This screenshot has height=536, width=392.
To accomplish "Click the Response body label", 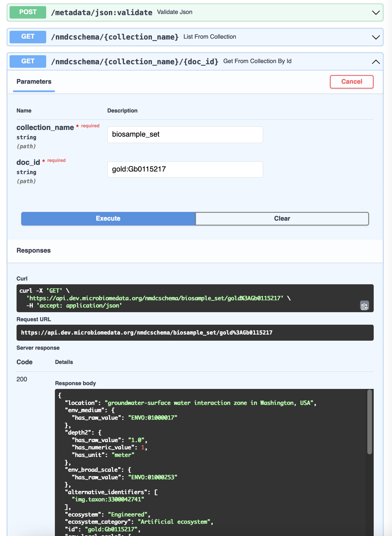I will pos(75,383).
